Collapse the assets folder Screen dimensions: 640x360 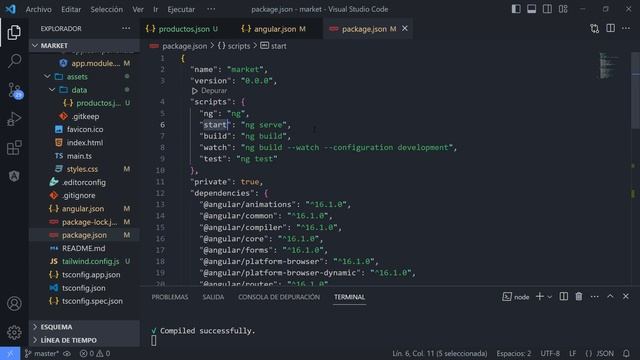[84, 76]
